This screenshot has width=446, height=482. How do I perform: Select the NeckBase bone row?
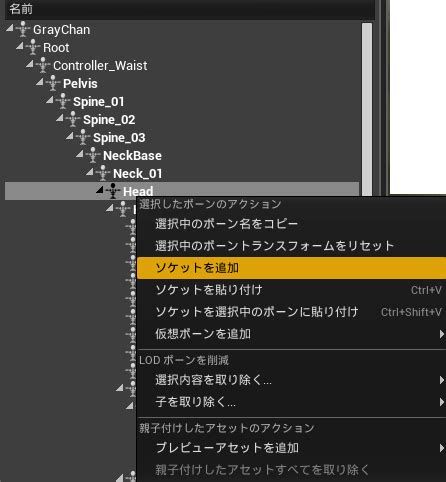[x=182, y=155]
